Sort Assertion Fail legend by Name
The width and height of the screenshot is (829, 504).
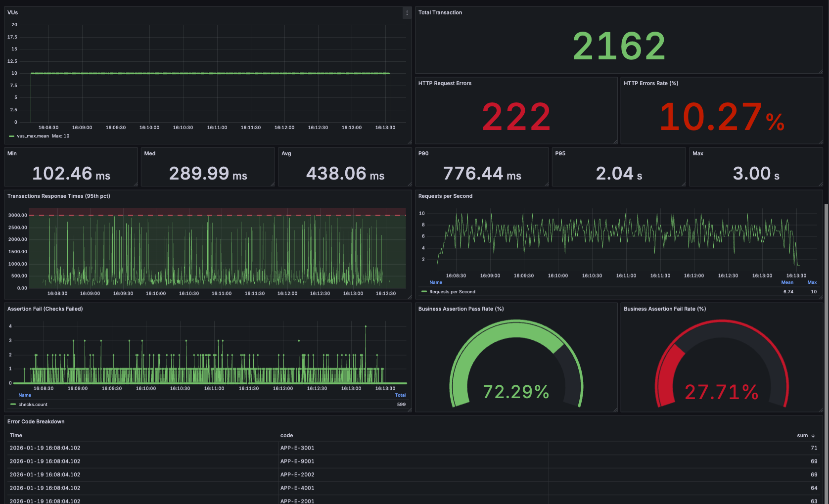point(25,395)
